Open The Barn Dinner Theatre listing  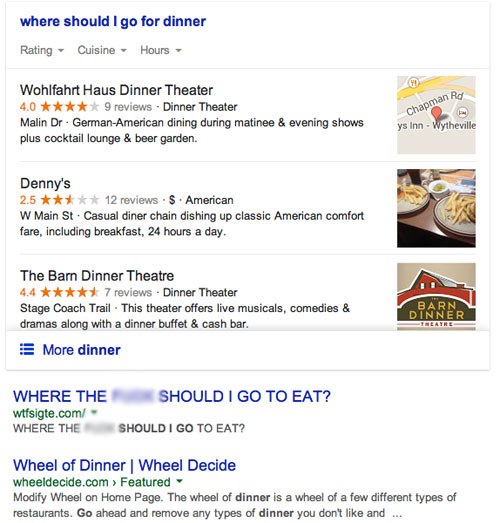(x=97, y=276)
